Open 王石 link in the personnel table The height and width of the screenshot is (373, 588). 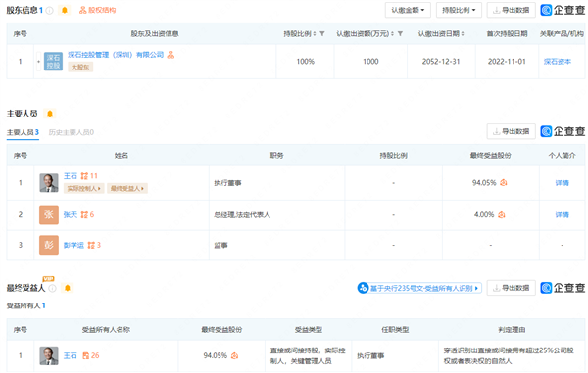(x=71, y=176)
